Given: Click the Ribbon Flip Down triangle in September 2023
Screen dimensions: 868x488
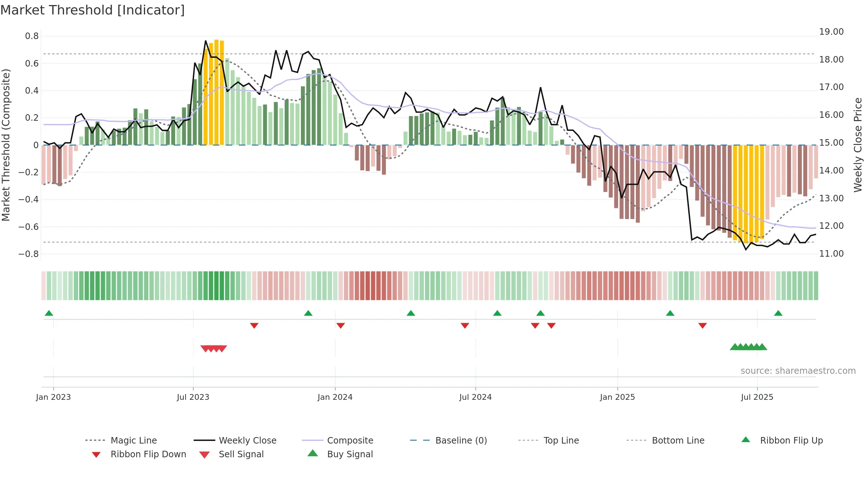Looking at the screenshot, I should click(x=254, y=325).
